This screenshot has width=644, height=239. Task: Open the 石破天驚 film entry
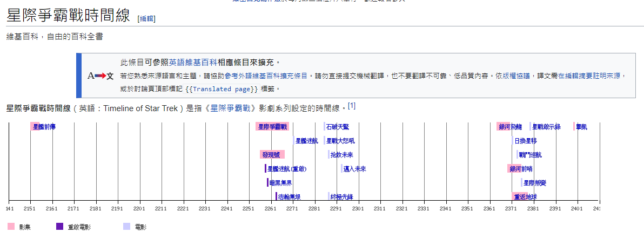337,127
